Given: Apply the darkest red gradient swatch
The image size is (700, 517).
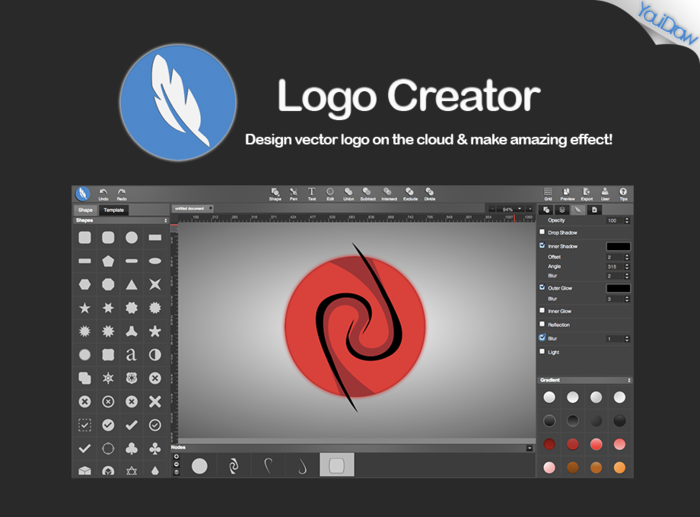Looking at the screenshot, I should (x=549, y=444).
